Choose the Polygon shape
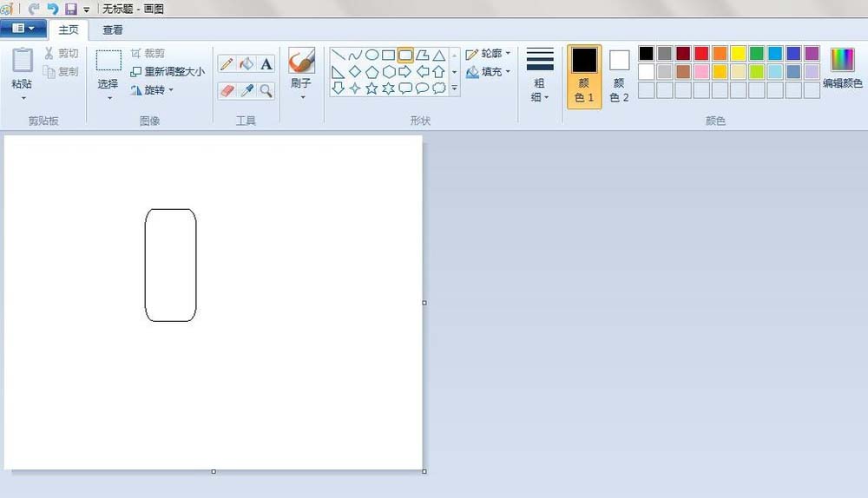This screenshot has height=498, width=868. click(423, 55)
